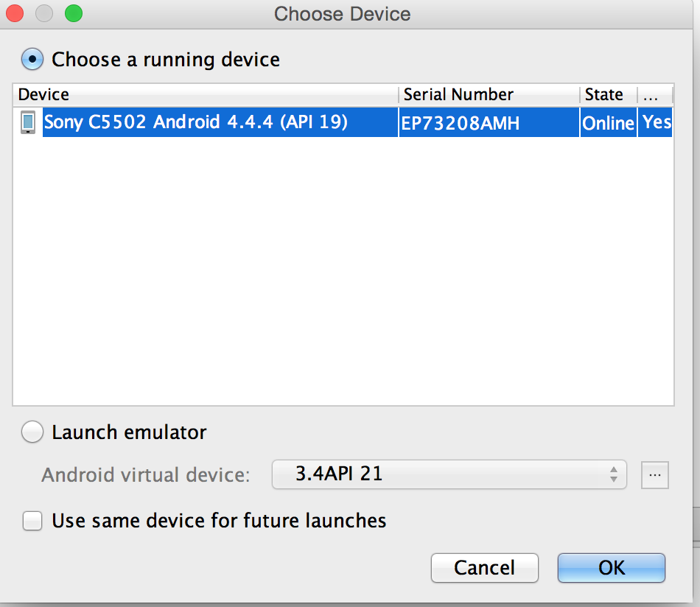
Task: Sort by the Serial Number column header
Action: point(489,94)
